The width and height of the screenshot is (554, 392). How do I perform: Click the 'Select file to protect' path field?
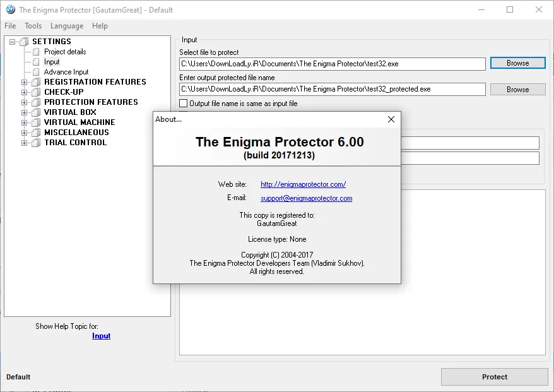332,64
